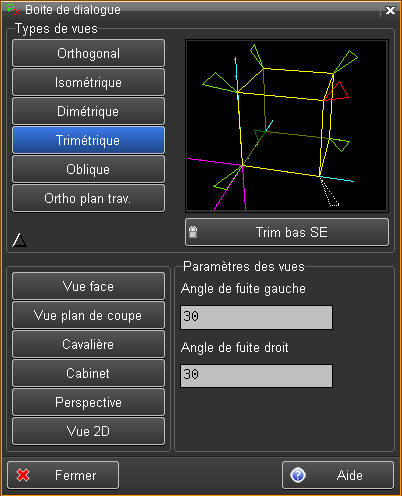Click the wireframe cube preview thumbnail
The image size is (402, 496).
pyautogui.click(x=287, y=126)
